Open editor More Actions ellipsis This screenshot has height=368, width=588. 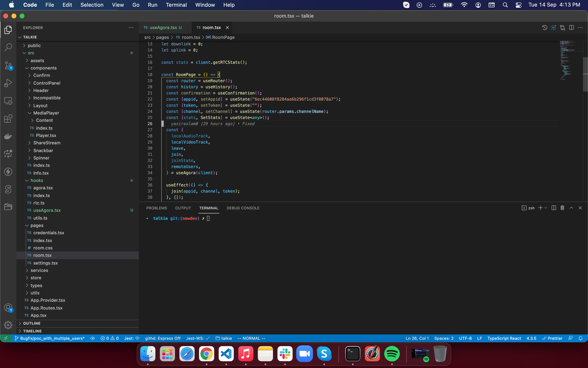580,28
